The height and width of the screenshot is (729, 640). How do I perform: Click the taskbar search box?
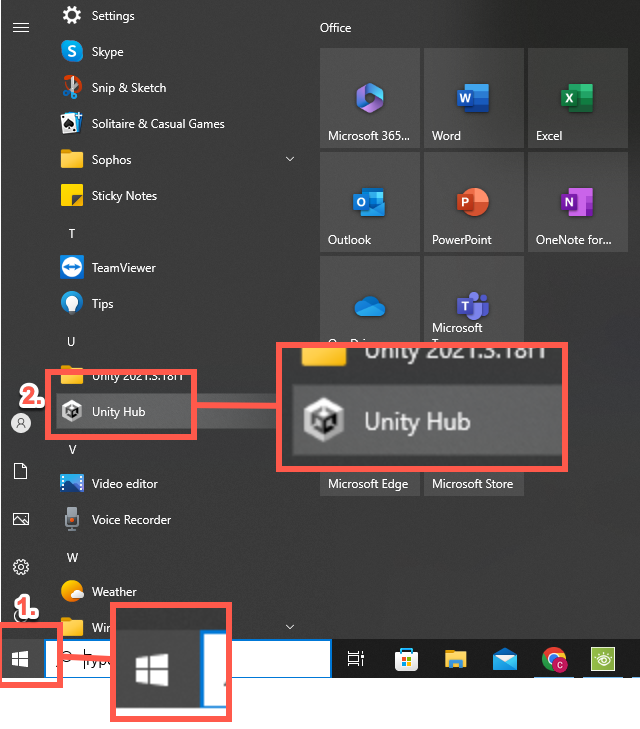coord(188,659)
